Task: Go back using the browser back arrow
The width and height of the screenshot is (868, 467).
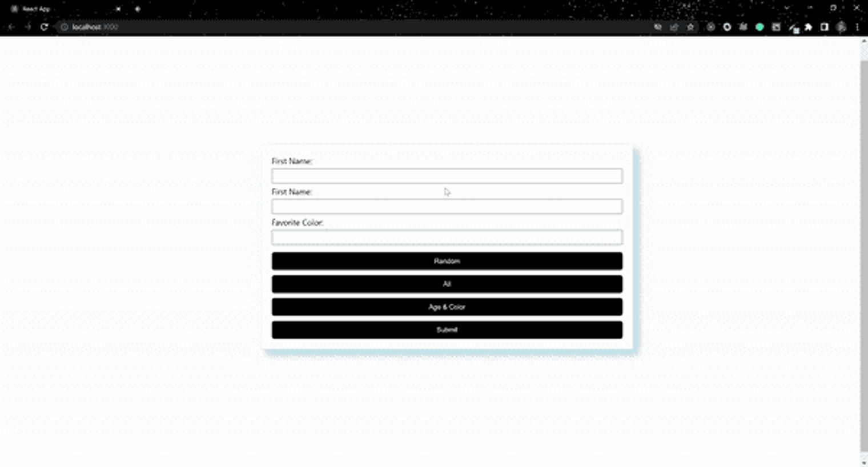Action: click(11, 27)
